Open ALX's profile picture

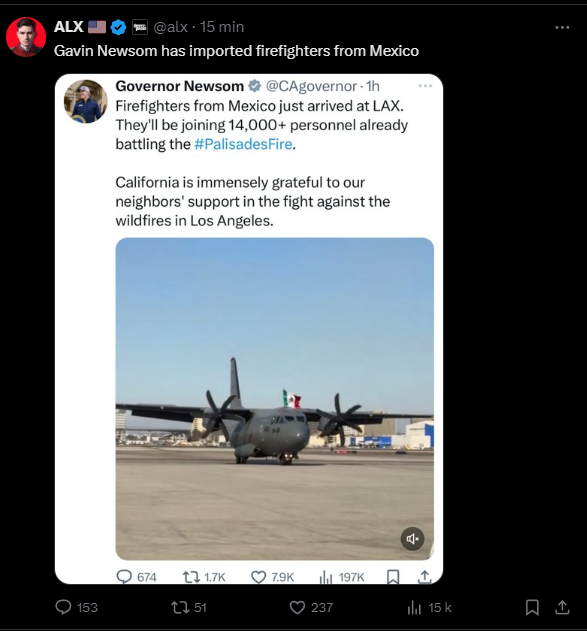[x=26, y=37]
